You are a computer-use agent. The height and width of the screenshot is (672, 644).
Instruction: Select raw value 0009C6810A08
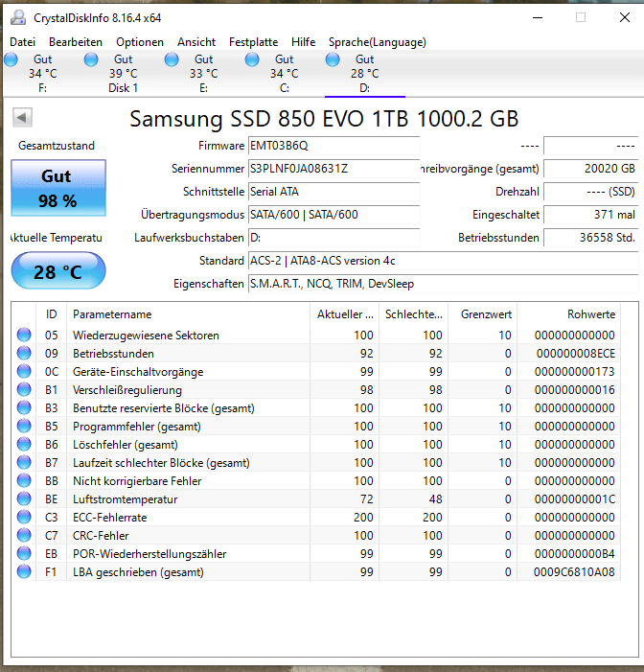[574, 571]
